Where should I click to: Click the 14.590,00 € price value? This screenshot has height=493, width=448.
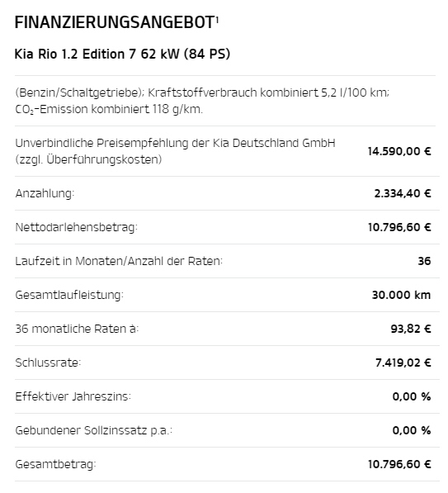(x=399, y=151)
